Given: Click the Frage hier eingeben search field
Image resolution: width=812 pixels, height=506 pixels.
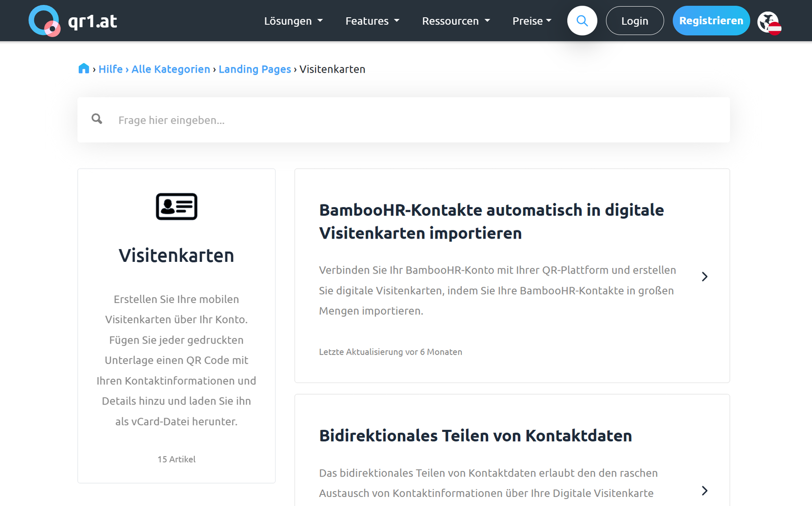Looking at the screenshot, I should pyautogui.click(x=304, y=120).
